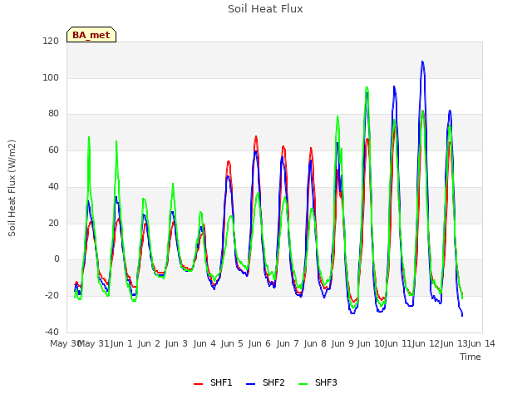
Task: Click the y-axis label -20
Action: pyautogui.click(x=52, y=296)
